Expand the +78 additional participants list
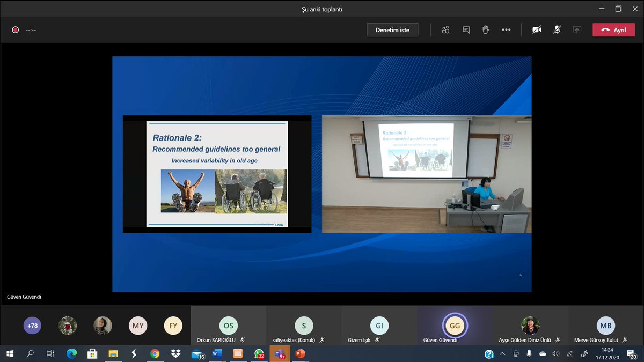This screenshot has height=362, width=644. click(32, 326)
